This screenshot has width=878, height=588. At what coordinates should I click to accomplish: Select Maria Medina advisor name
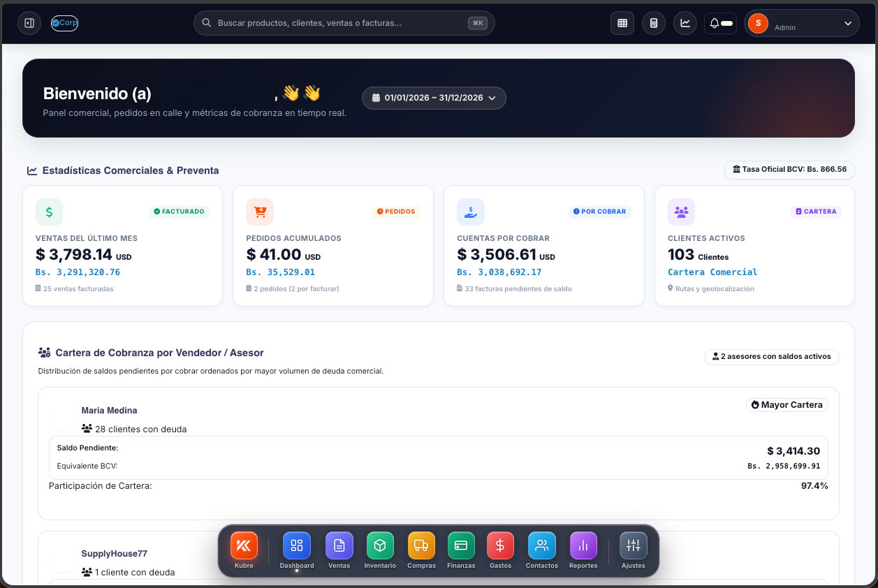point(109,411)
